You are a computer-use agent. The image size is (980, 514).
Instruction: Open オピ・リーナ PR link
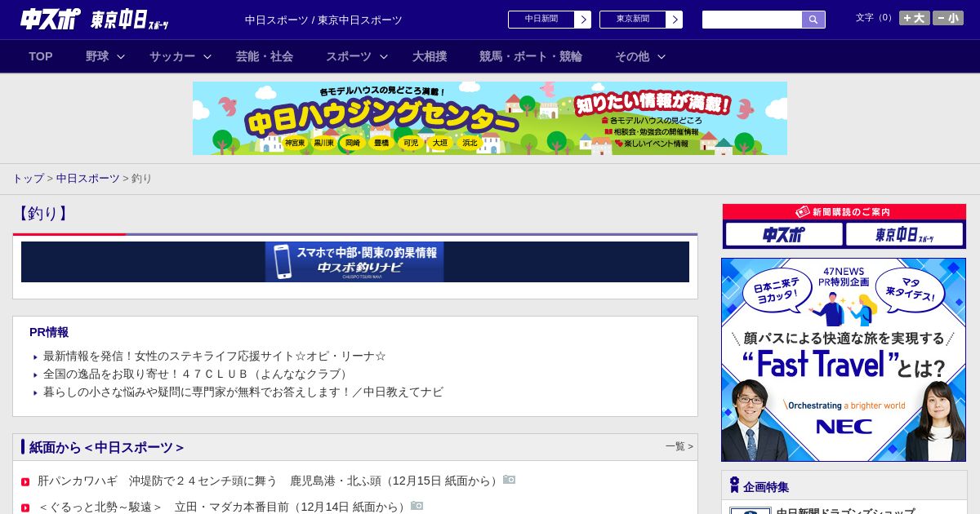click(215, 356)
